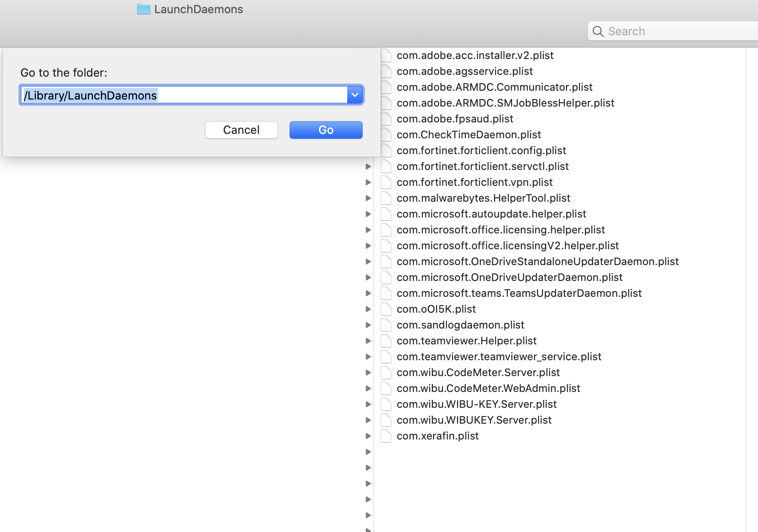Select file icon of com.adobe.acc.installer.v2.plist
Viewport: 758px width, 532px height.
click(386, 55)
